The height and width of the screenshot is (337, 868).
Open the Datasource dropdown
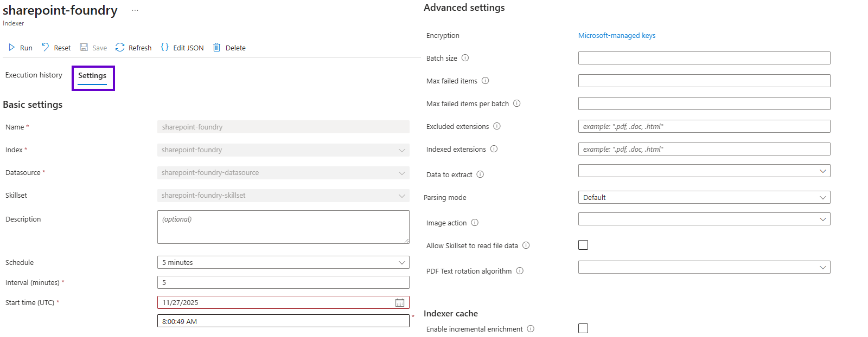pos(283,172)
